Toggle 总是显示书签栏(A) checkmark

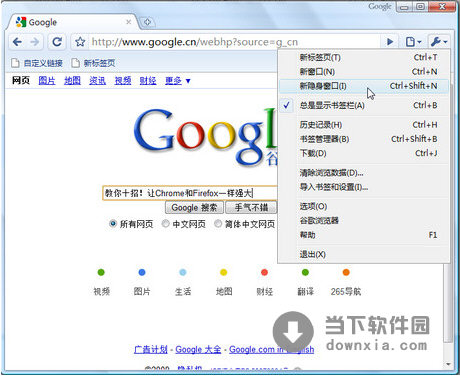pos(364,106)
